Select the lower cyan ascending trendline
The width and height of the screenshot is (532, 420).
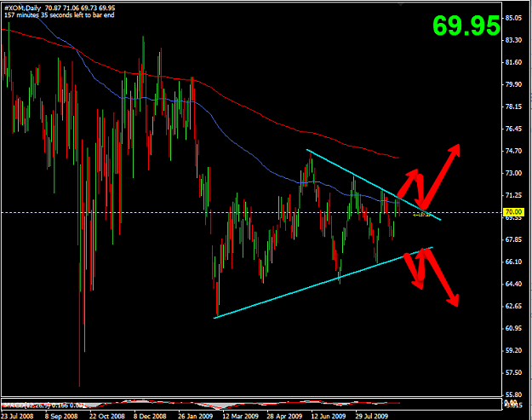(323, 283)
